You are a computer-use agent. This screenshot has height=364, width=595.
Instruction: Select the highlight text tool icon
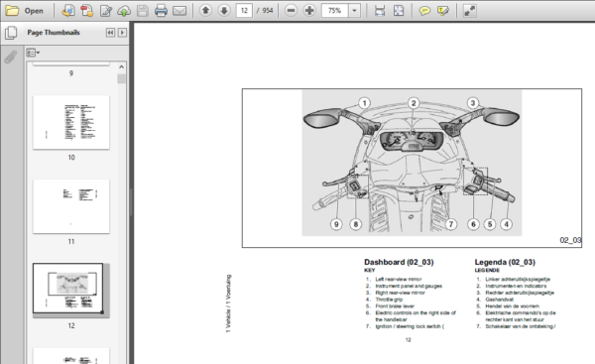tap(443, 11)
